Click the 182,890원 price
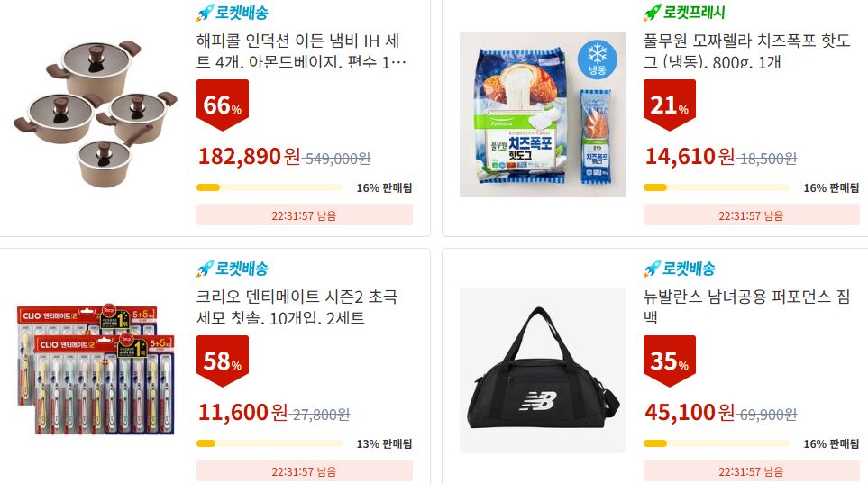The image size is (868, 484). (x=249, y=157)
